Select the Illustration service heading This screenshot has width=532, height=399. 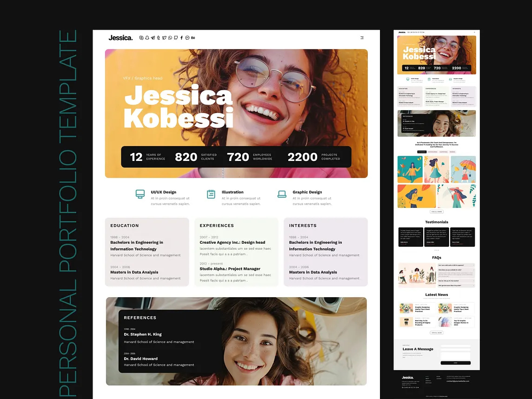pyautogui.click(x=233, y=192)
